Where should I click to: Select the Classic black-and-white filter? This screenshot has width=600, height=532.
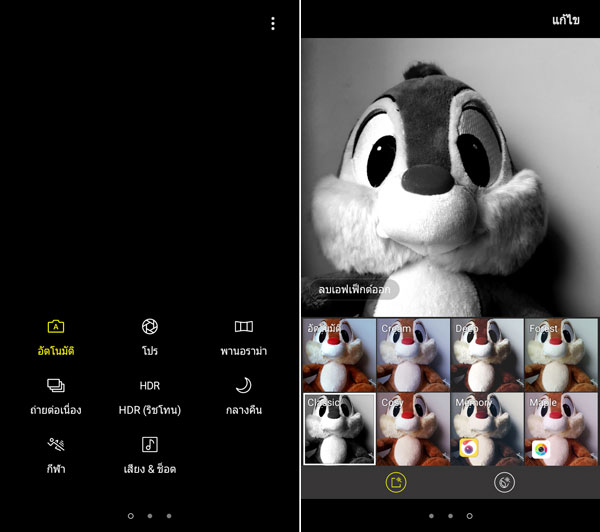[x=339, y=429]
